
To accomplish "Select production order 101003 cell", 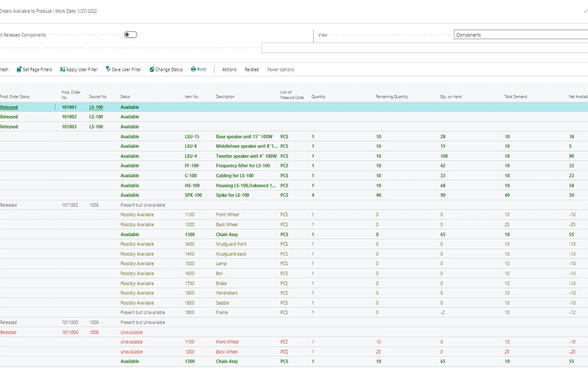I will coord(69,127).
